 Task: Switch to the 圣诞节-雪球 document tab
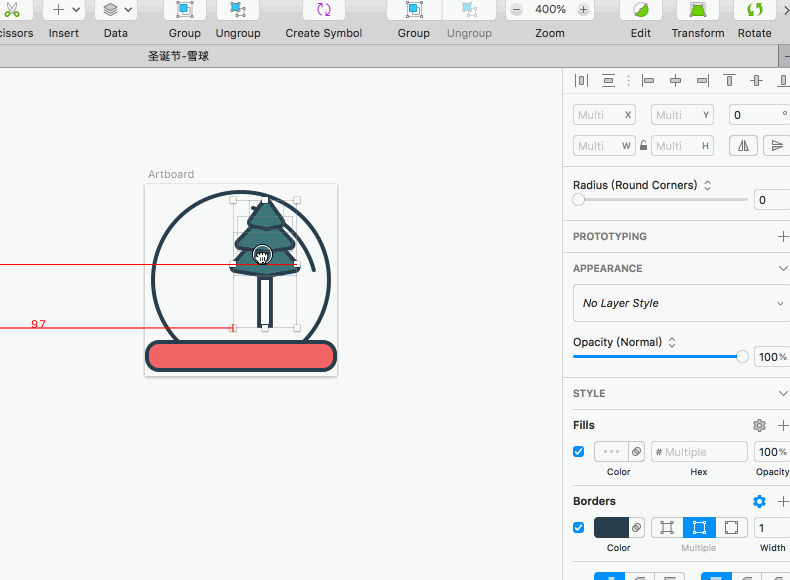coord(179,56)
